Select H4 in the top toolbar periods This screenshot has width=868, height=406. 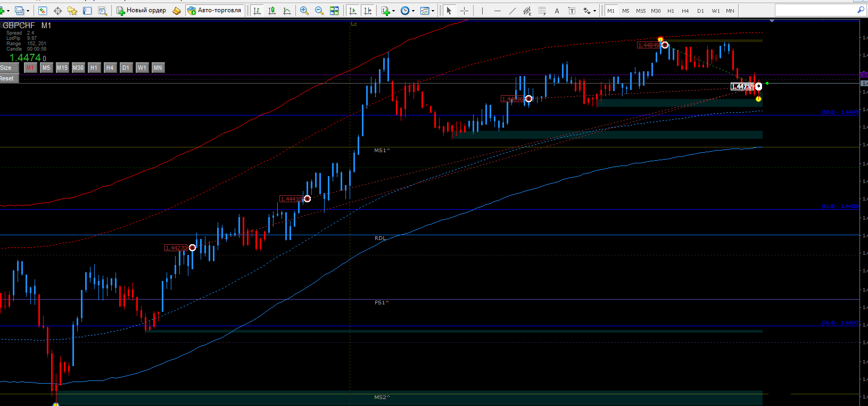685,11
